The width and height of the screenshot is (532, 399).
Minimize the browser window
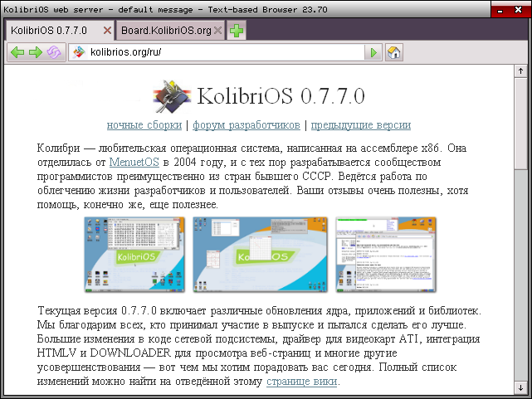coord(500,10)
